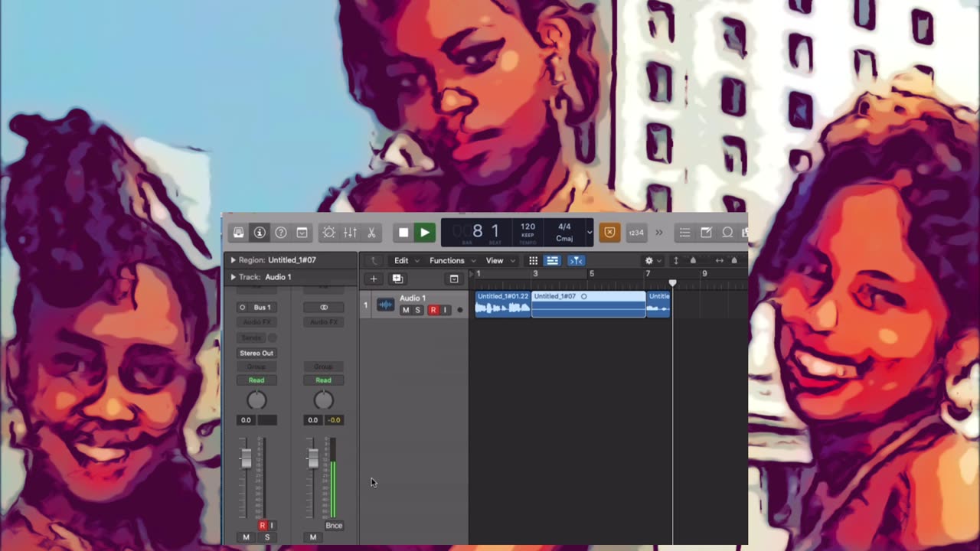Screen dimensions: 980x551
Task: Open the Mixer faders icon
Action: pyautogui.click(x=350, y=233)
